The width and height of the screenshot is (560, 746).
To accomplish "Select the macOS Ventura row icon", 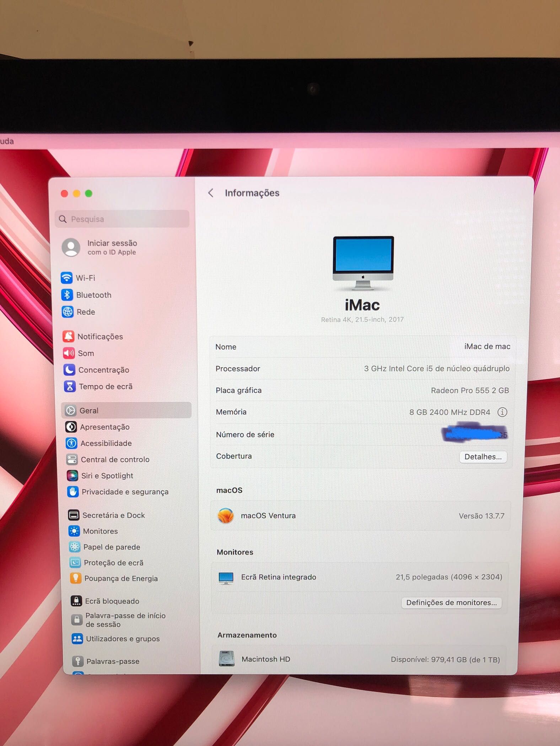I will pyautogui.click(x=226, y=516).
